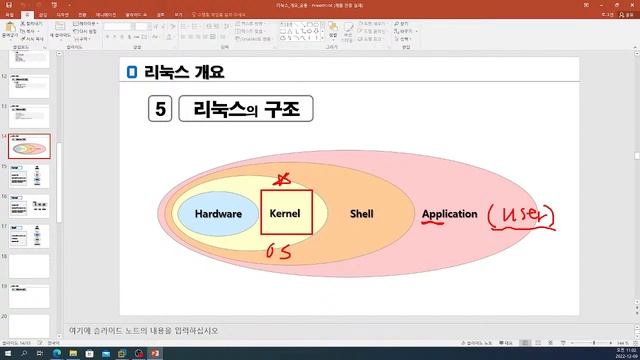The height and width of the screenshot is (360, 640).
Task: Toggle Comments pane in the status bar
Action: pos(506,343)
